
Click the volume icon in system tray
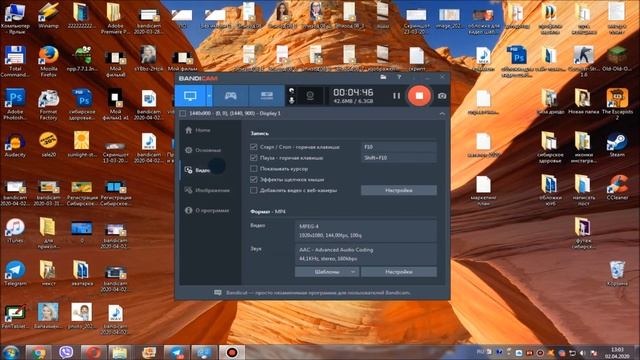[582, 353]
